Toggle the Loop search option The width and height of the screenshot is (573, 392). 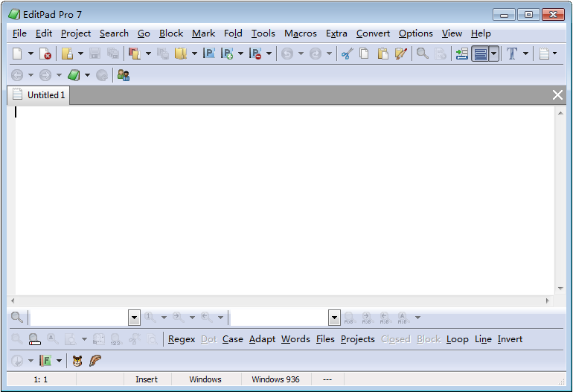click(457, 339)
